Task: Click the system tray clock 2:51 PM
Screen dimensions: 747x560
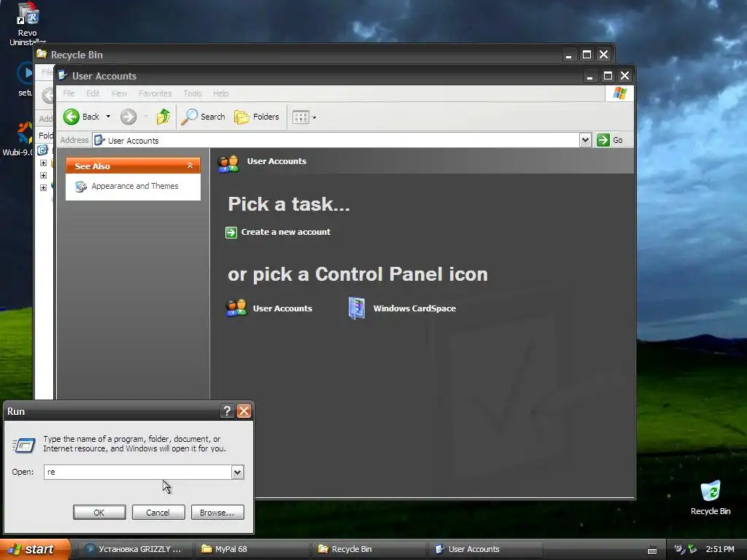Action: coord(720,549)
